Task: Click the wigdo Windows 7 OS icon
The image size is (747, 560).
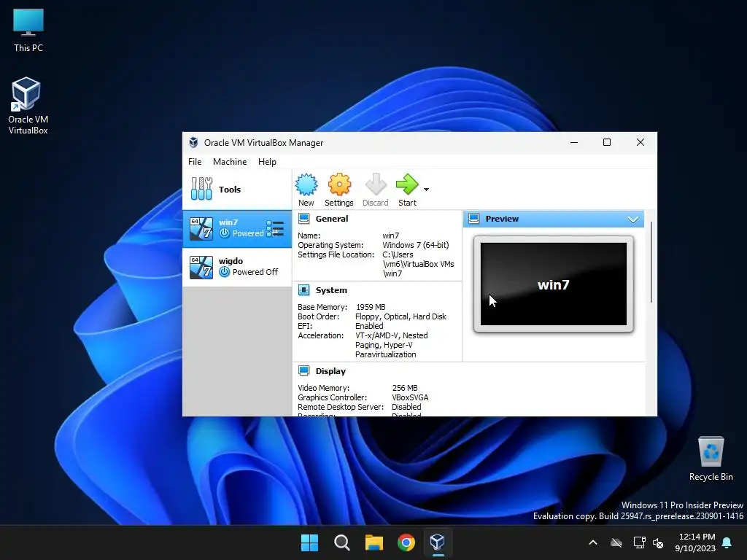Action: point(201,267)
